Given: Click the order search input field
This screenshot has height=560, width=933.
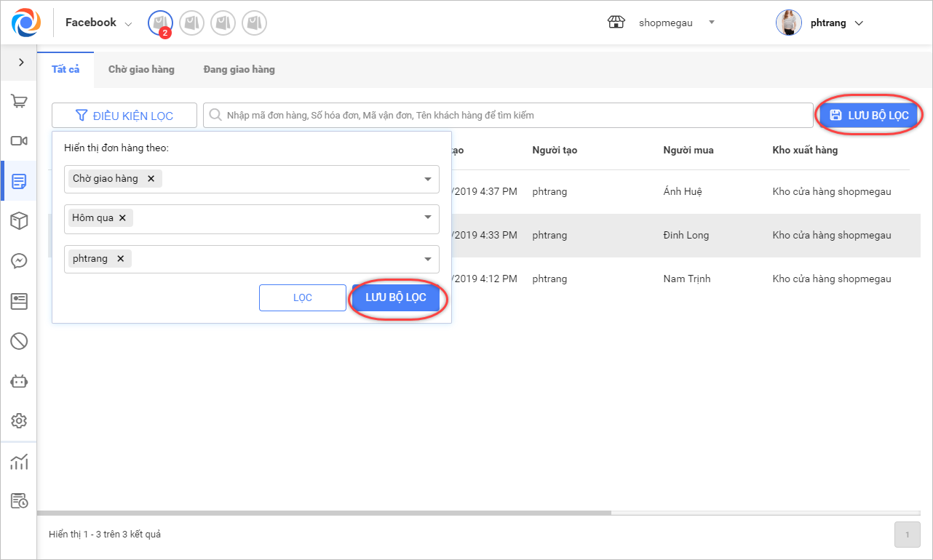Looking at the screenshot, I should pyautogui.click(x=509, y=116).
